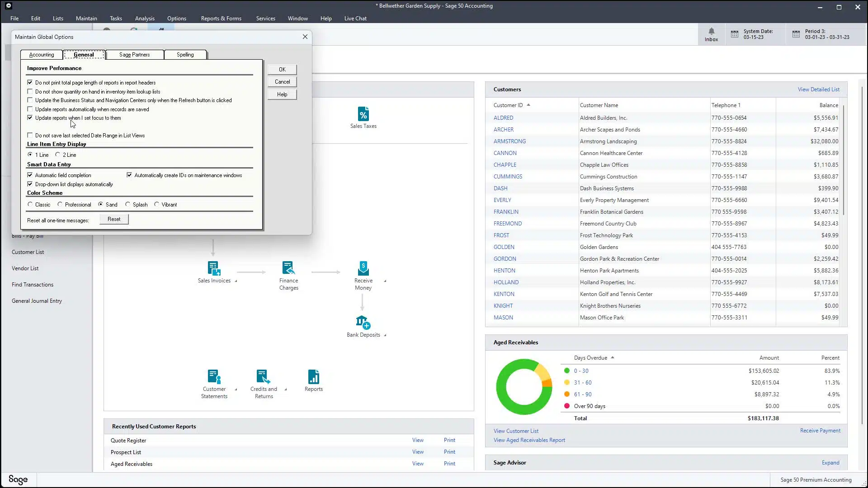This screenshot has height=488, width=868.
Task: Open the Customer Statements icon
Action: point(214,376)
